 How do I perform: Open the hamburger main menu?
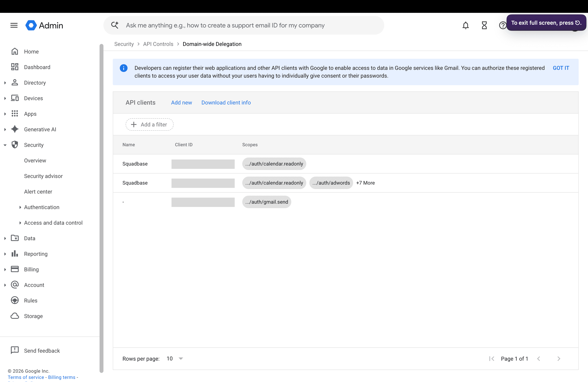(14, 25)
